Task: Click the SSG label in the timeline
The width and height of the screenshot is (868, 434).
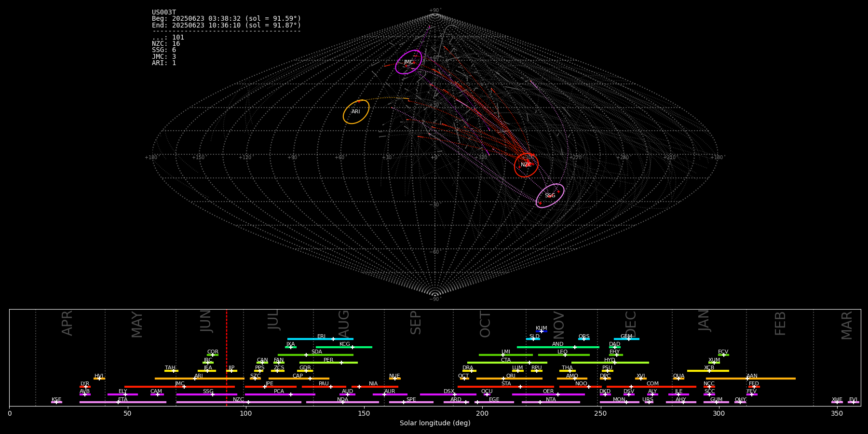Action: point(208,392)
